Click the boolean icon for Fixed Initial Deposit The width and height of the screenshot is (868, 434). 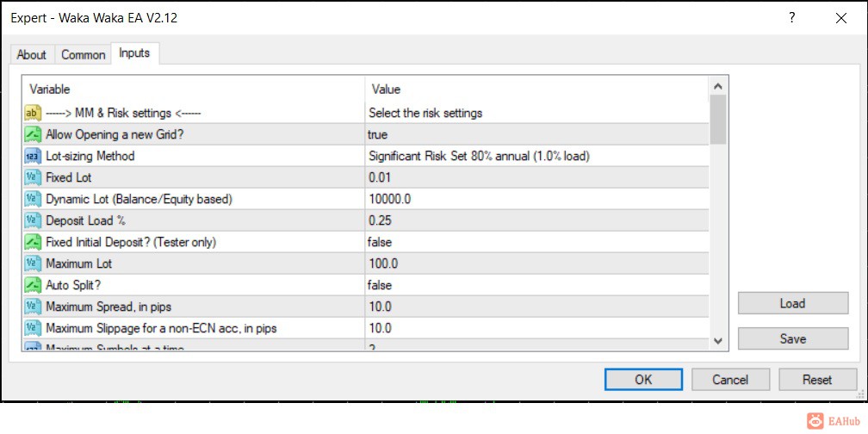[x=34, y=242]
